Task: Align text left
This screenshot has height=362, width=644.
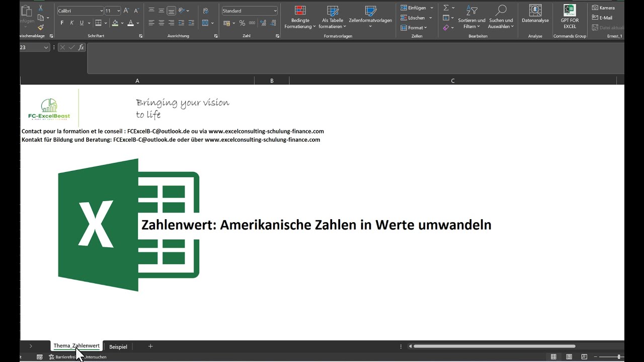Action: coord(151,23)
